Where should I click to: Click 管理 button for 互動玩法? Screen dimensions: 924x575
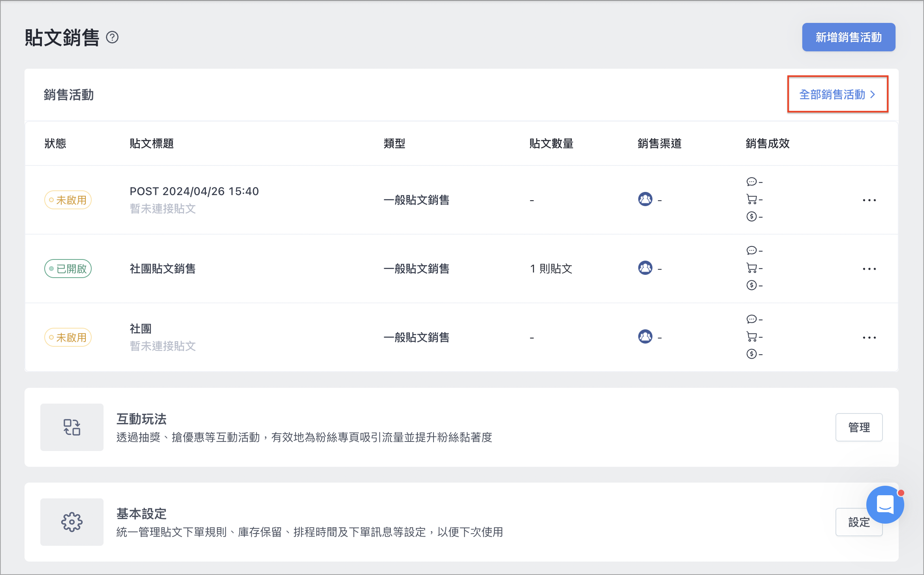(x=859, y=427)
